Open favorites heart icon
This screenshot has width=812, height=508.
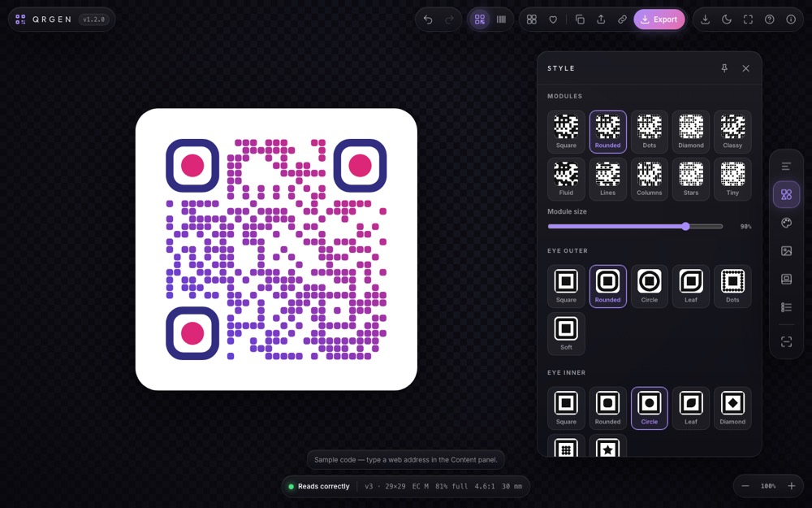click(x=553, y=20)
